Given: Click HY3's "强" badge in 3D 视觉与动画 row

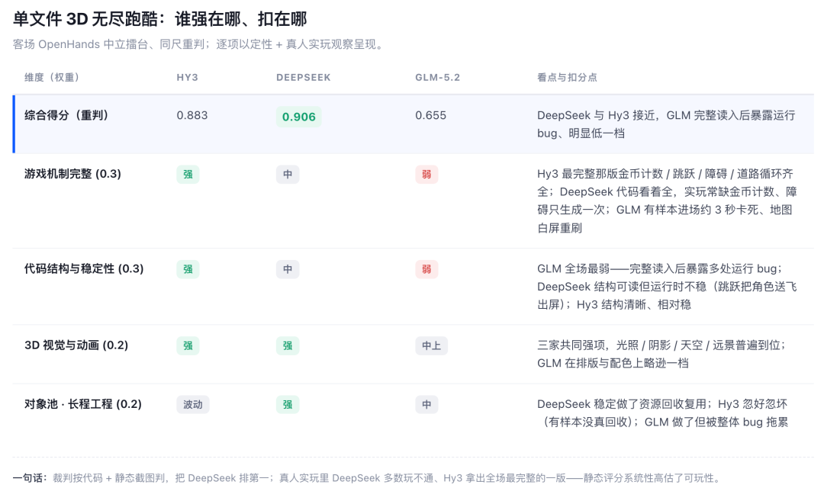Looking at the screenshot, I should (x=188, y=345).
